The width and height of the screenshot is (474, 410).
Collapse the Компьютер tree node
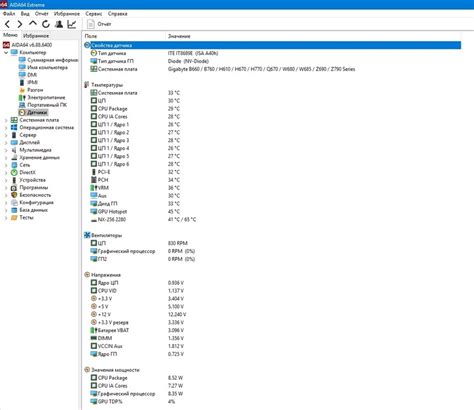pos(6,53)
